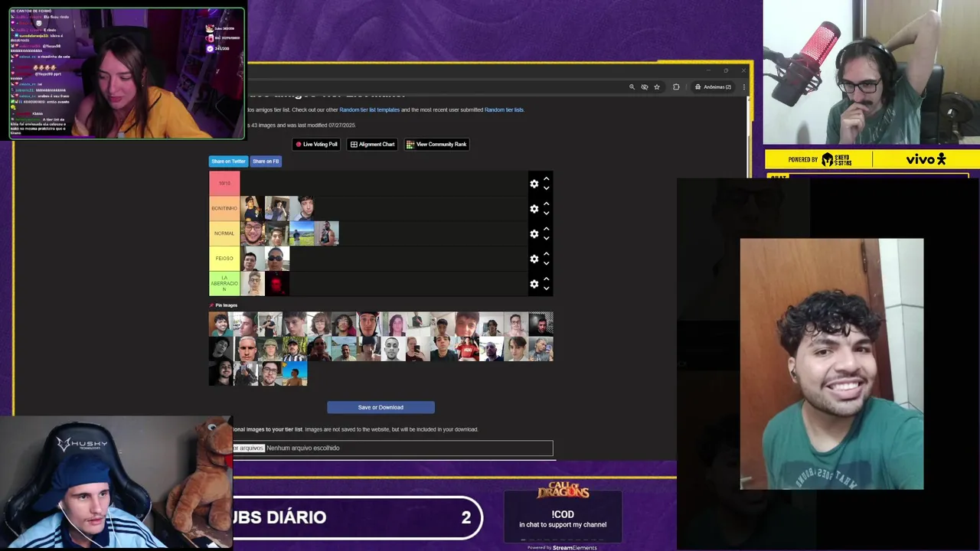Screen dimensions: 980x551
Task: Select the sunglasses photo in FEIOSO tier
Action: [x=277, y=259]
